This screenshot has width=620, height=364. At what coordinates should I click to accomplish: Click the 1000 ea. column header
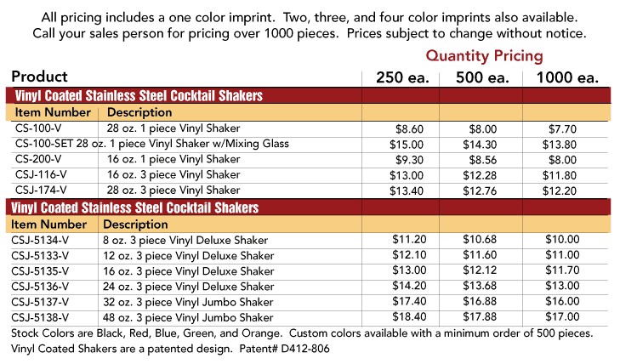pos(567,77)
